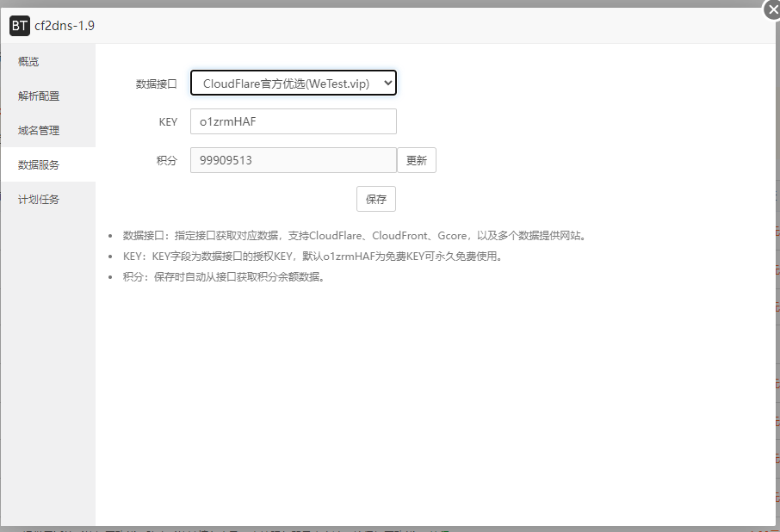Close the cf2dns-1.9 dialog
The height and width of the screenshot is (532, 780).
point(772,10)
